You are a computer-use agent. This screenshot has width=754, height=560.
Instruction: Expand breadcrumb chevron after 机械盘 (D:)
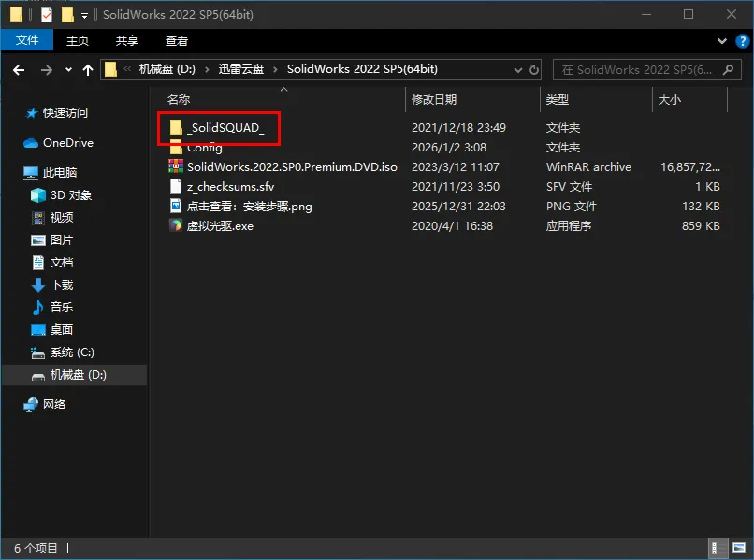pyautogui.click(x=207, y=70)
